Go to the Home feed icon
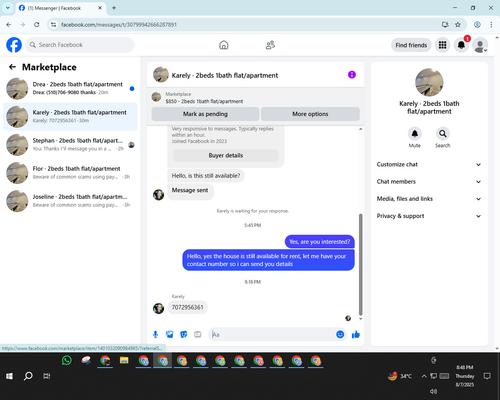The image size is (500, 400). pyautogui.click(x=224, y=45)
